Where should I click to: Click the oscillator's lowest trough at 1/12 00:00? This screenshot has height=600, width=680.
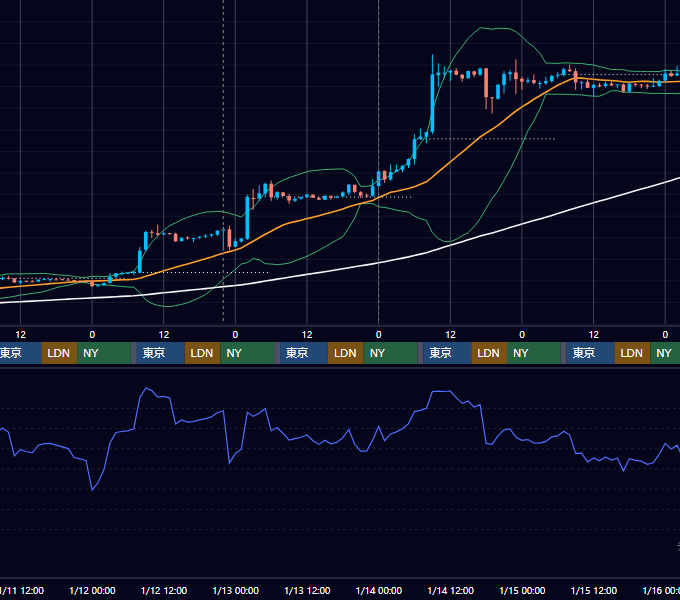92,490
